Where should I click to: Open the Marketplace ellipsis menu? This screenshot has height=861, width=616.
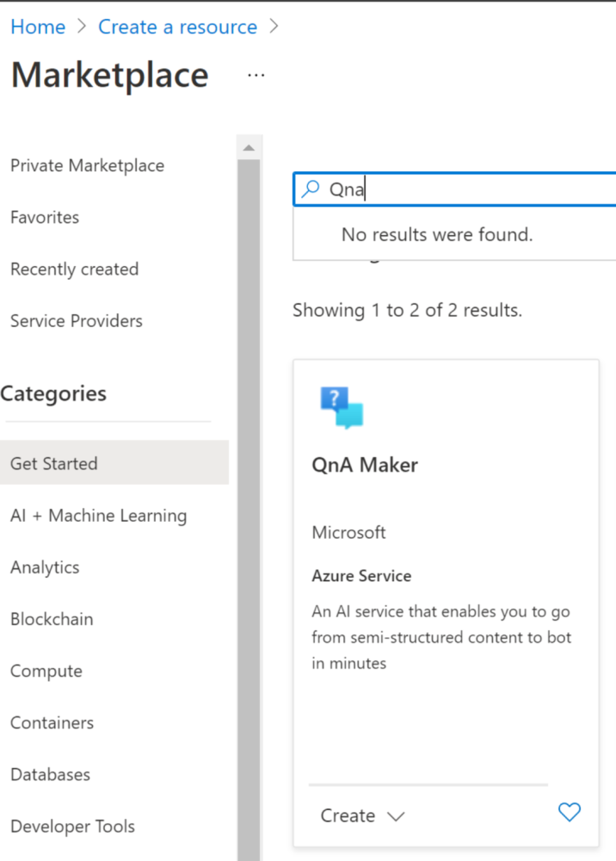coord(256,75)
